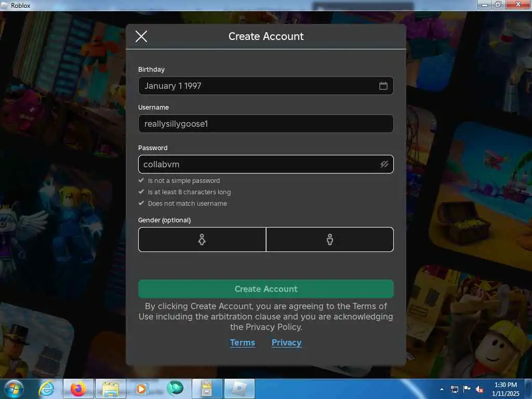
Task: Open the birthday calendar picker icon
Action: coord(383,86)
